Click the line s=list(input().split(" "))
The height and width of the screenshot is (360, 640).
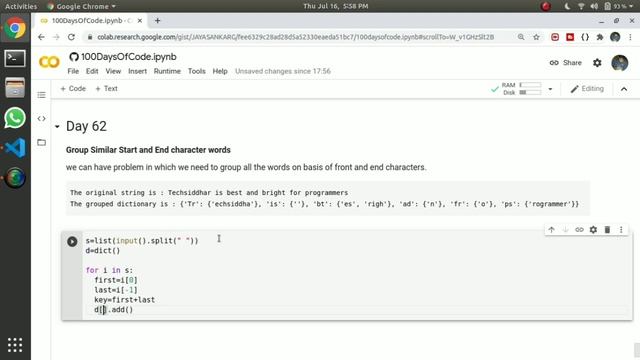click(142, 241)
